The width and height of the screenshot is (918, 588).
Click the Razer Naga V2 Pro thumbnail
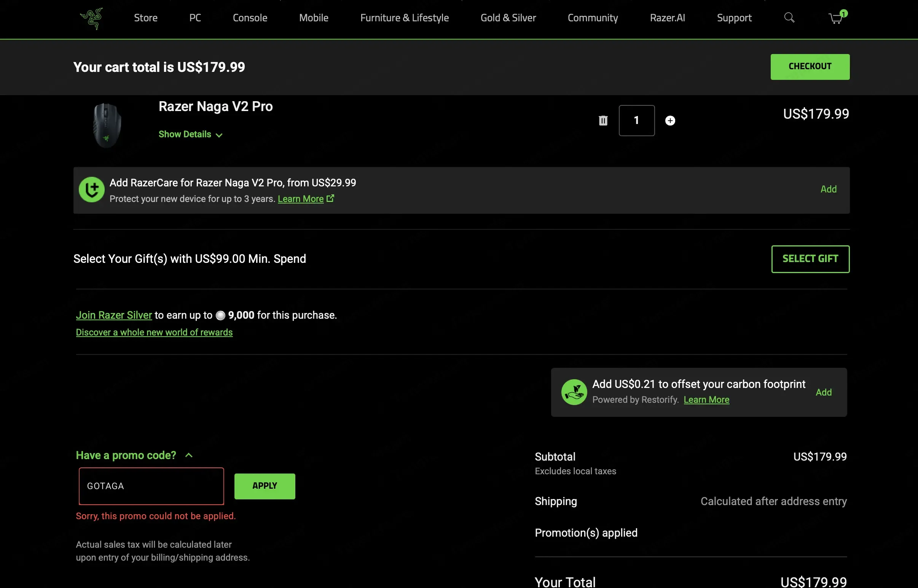coord(107,125)
